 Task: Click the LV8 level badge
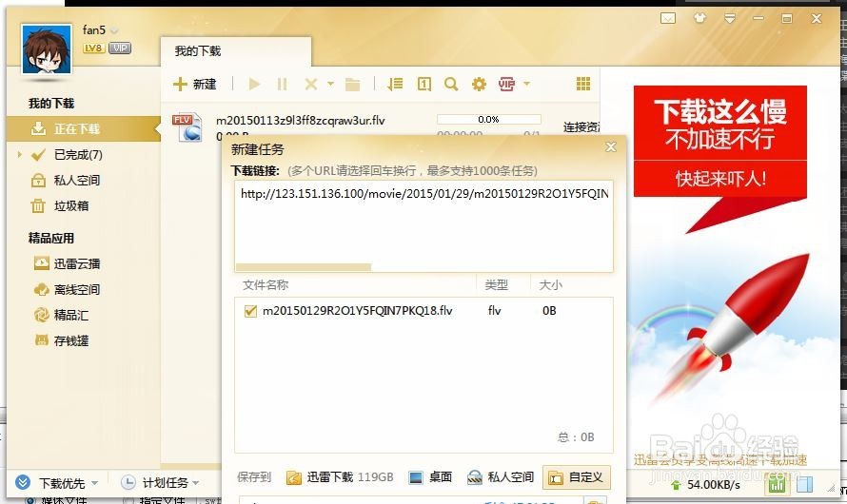(93, 48)
